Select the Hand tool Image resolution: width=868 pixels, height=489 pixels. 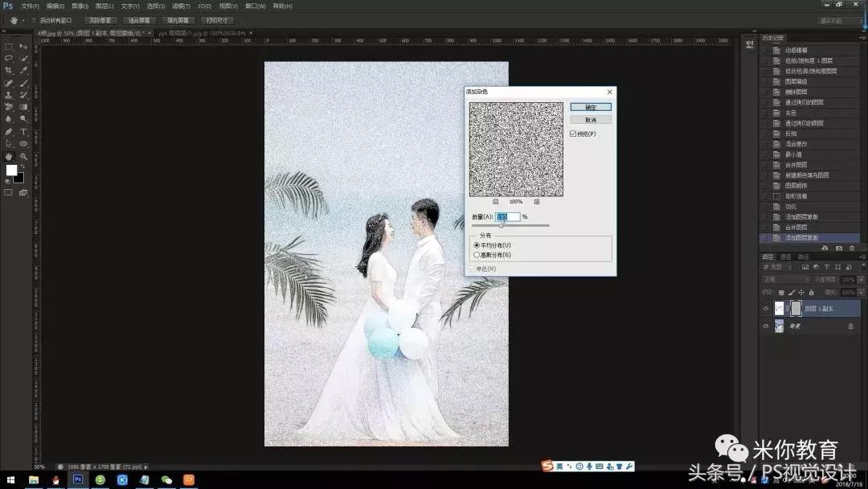8,155
